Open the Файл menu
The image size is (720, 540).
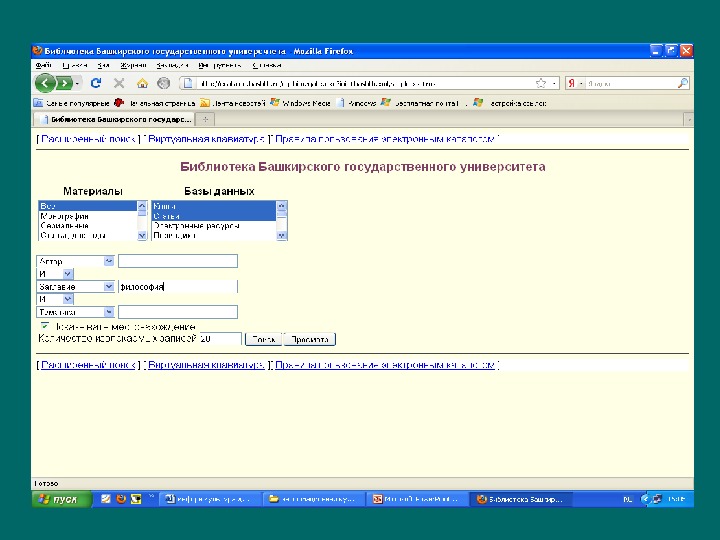click(x=43, y=65)
